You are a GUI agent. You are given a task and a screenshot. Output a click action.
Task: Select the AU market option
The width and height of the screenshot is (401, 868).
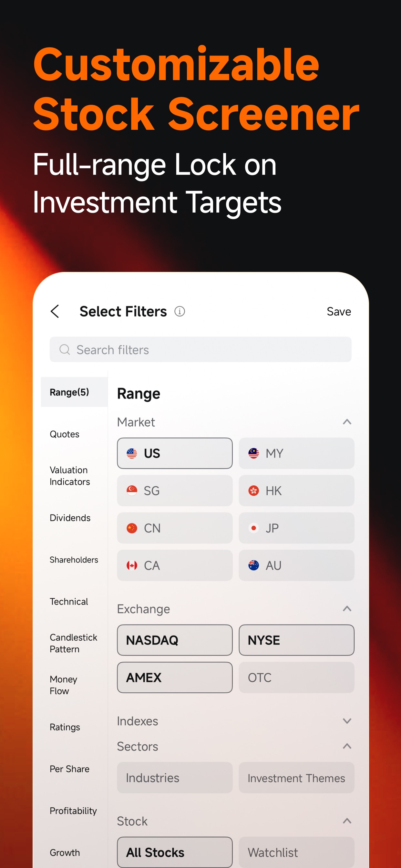pyautogui.click(x=296, y=565)
